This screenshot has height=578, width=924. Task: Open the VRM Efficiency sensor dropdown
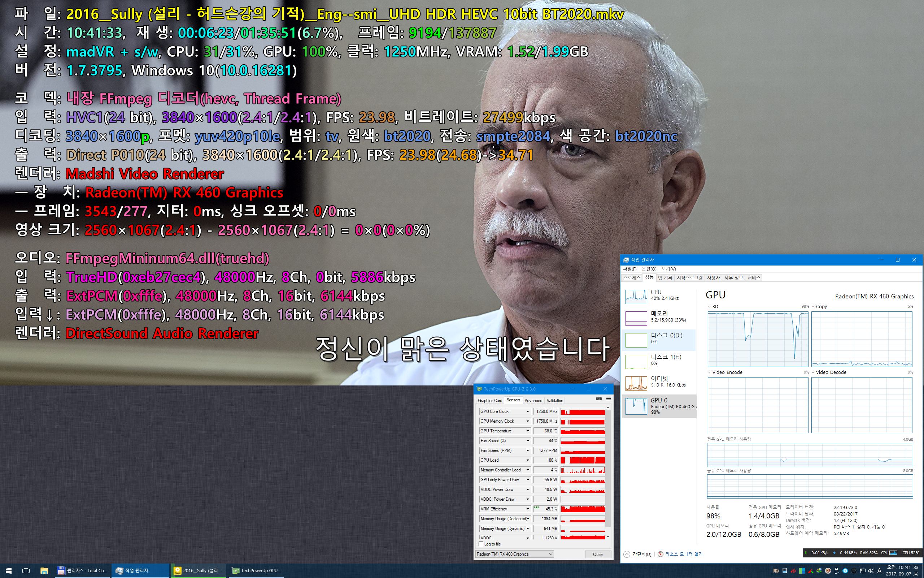coord(528,509)
